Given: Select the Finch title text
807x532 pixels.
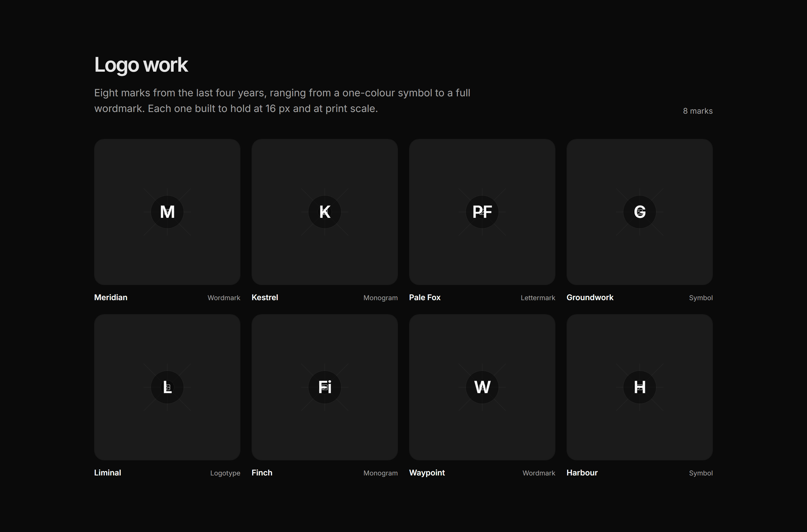Looking at the screenshot, I should click(262, 473).
